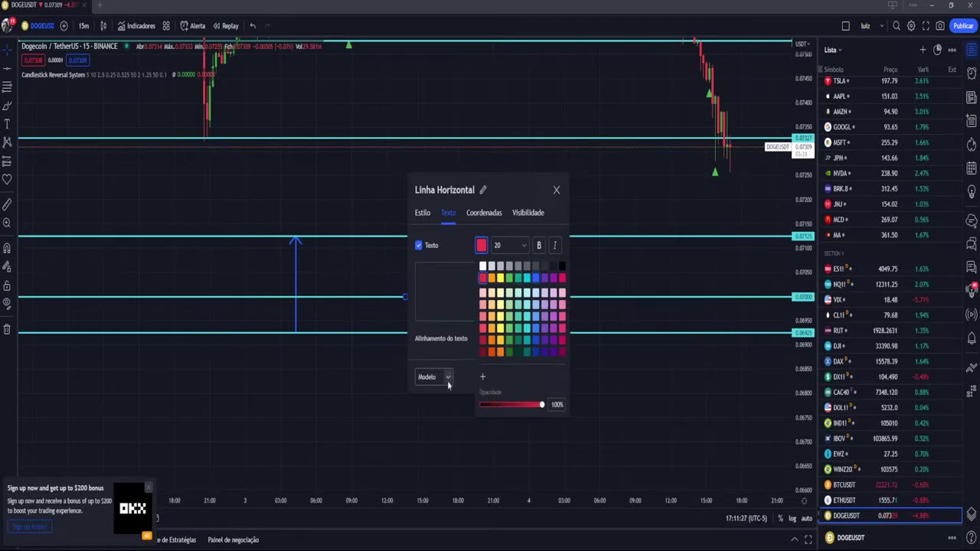Click the quick search magnifier icon
980x551 pixels.
897,26
